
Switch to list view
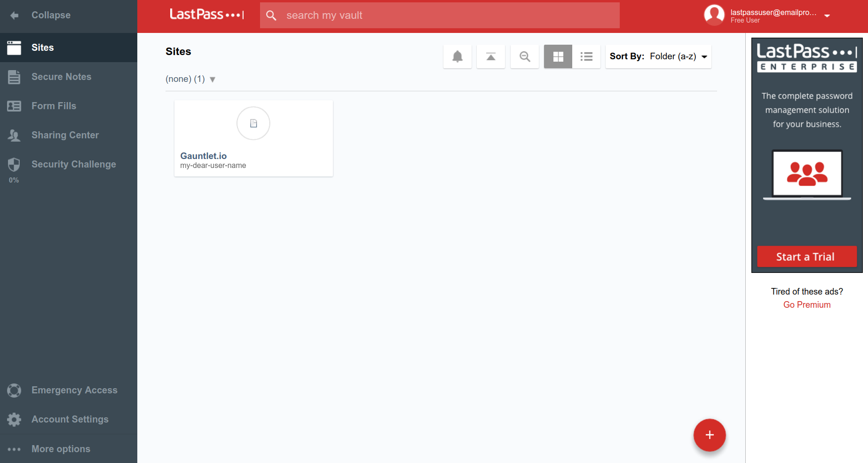click(x=586, y=56)
